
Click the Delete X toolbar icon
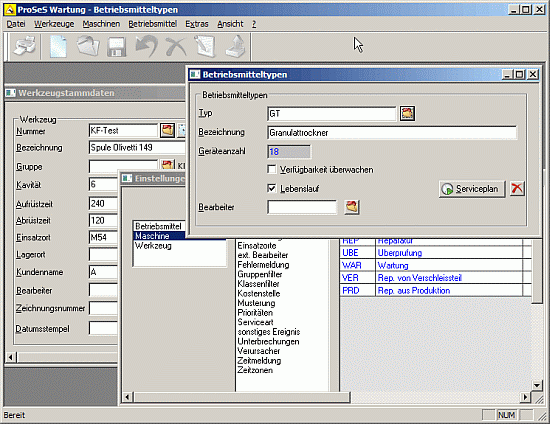tap(176, 46)
